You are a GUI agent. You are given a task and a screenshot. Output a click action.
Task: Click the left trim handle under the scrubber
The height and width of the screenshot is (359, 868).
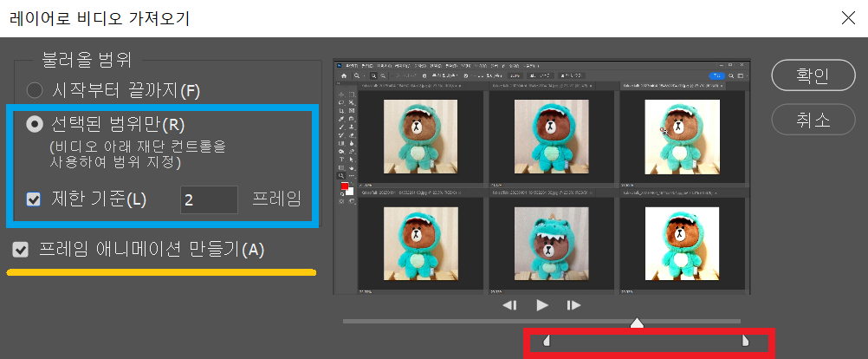(x=547, y=340)
